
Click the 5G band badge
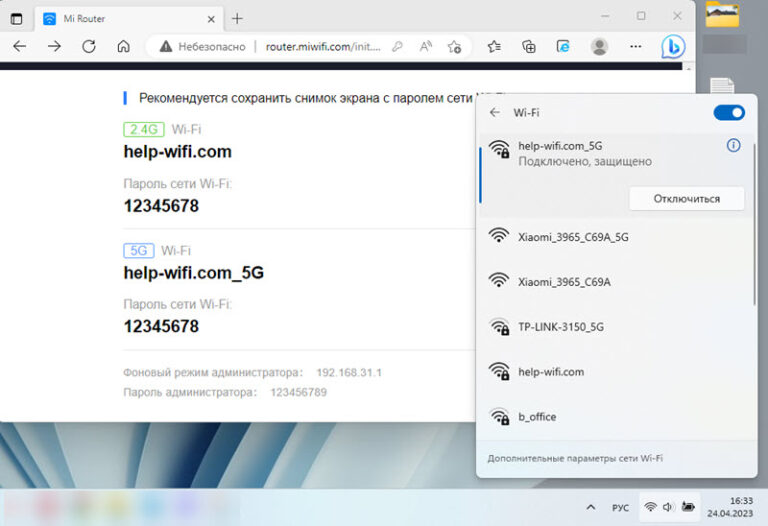coord(139,251)
